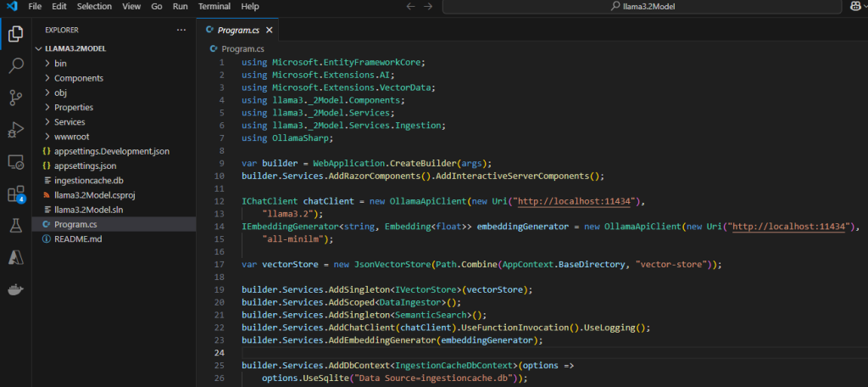The height and width of the screenshot is (387, 868).
Task: Expand the Properties folder
Action: [x=47, y=108]
